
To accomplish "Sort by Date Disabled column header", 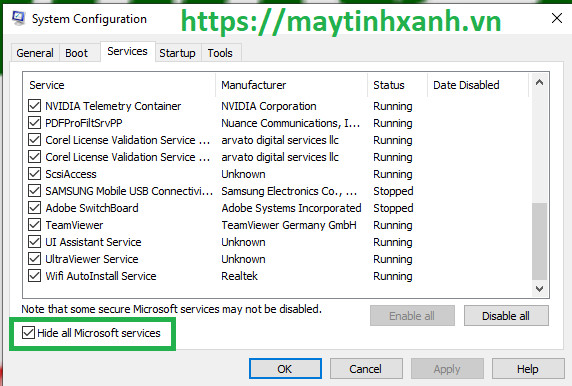I will [478, 85].
